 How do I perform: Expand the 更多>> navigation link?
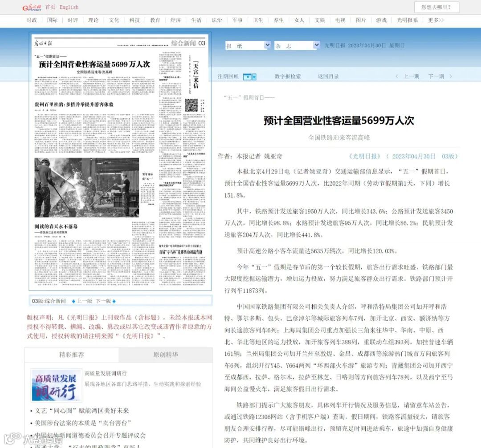(x=436, y=20)
